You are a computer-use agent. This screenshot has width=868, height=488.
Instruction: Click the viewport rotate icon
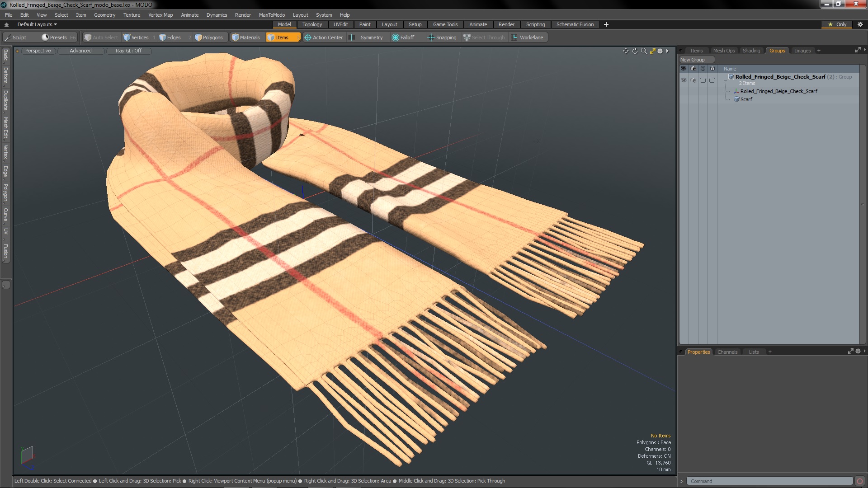(635, 51)
